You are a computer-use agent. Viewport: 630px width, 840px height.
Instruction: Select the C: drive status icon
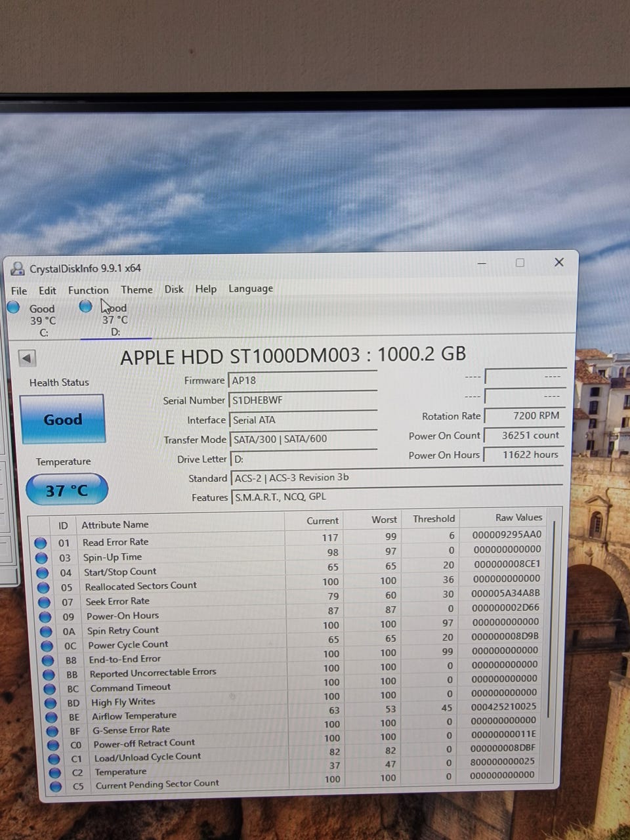14,306
